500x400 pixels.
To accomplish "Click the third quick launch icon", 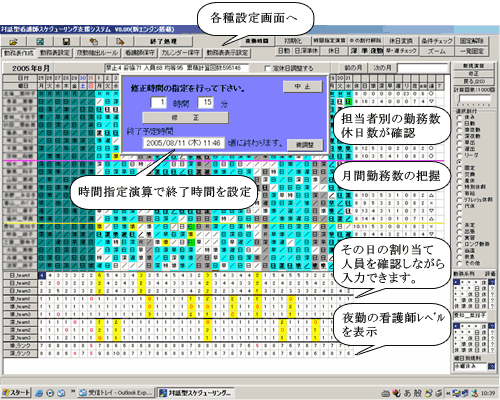I will point(61,393).
